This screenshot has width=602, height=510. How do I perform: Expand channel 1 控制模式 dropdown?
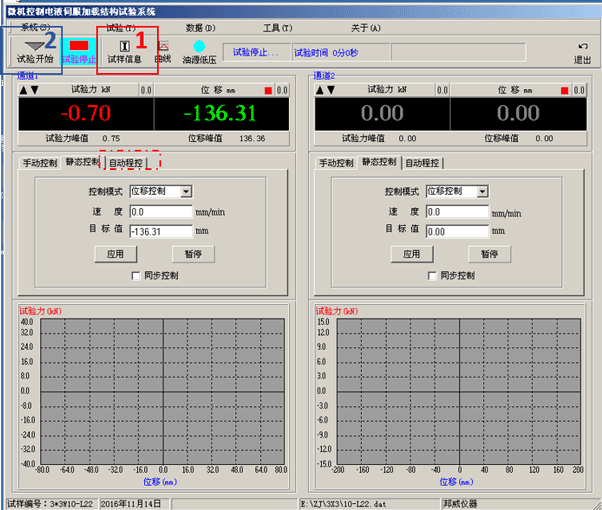pyautogui.click(x=186, y=191)
